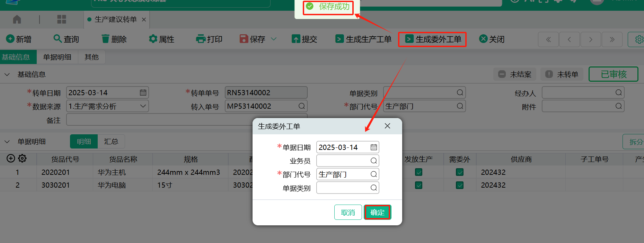Viewport: 644px width, 243px height.
Task: Open calendar picker in dialog 单据日期 field
Action: (373, 147)
